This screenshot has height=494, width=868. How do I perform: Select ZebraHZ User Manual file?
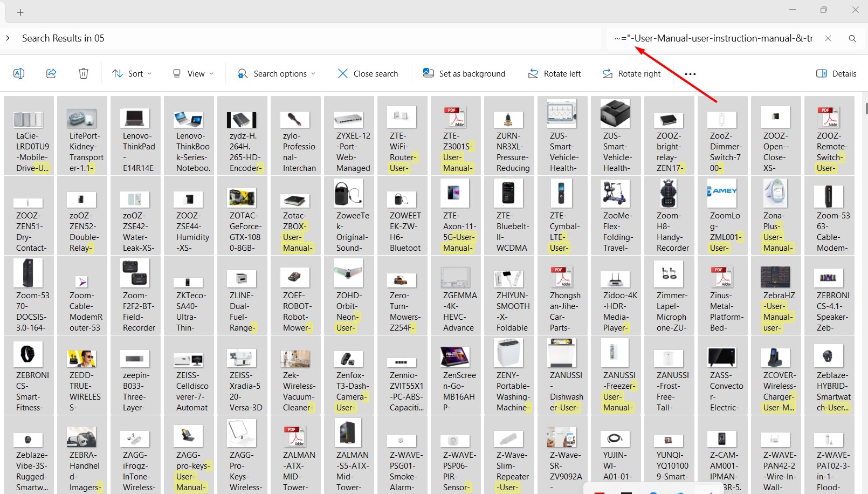point(776,296)
